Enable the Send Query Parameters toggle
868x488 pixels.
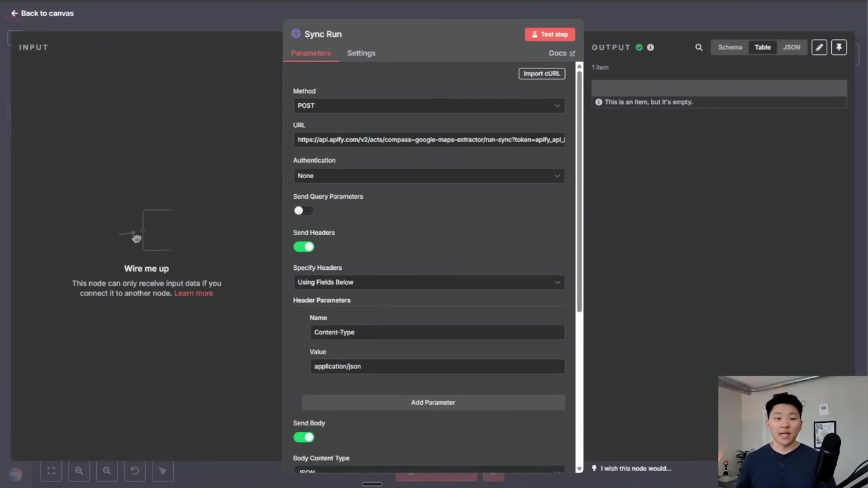[x=303, y=210]
